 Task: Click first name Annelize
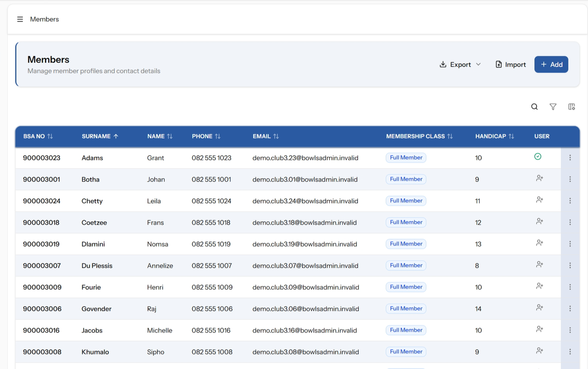point(160,266)
